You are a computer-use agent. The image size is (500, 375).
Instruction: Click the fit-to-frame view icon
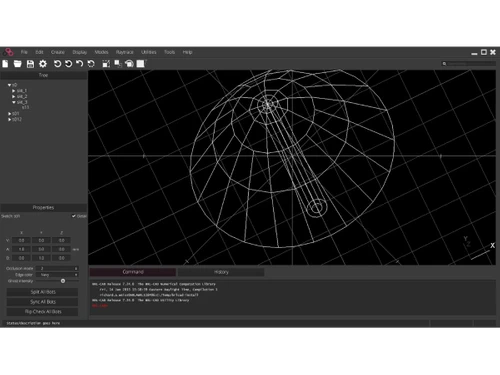106,64
